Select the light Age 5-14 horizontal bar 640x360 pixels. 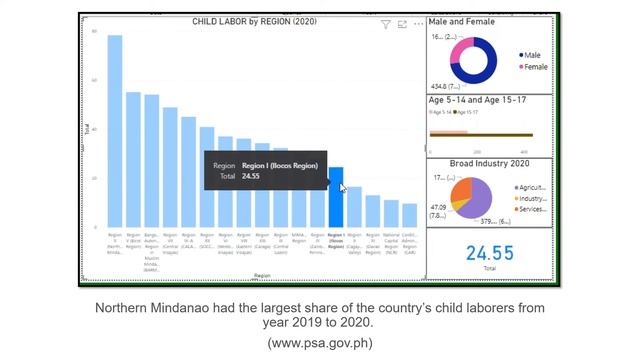[x=449, y=132]
